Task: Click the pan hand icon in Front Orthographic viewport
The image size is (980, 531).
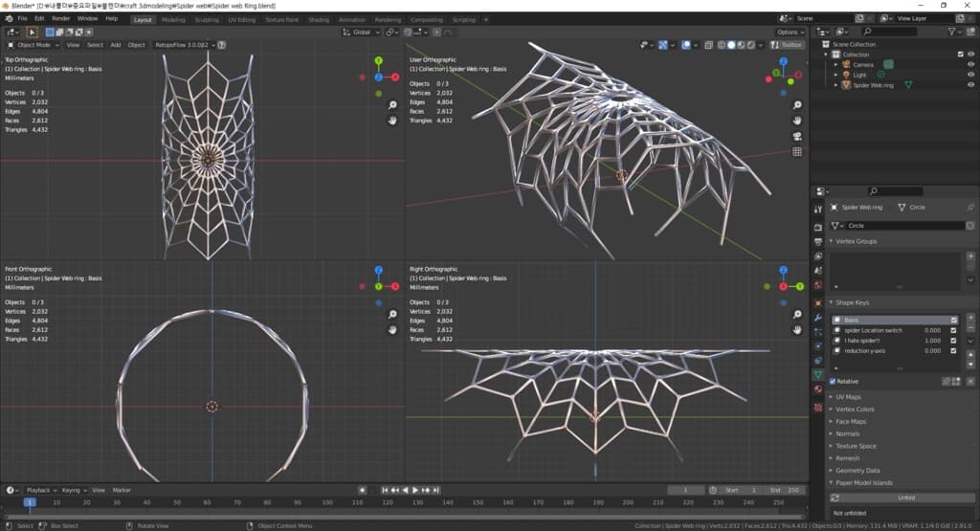Action: 392,329
